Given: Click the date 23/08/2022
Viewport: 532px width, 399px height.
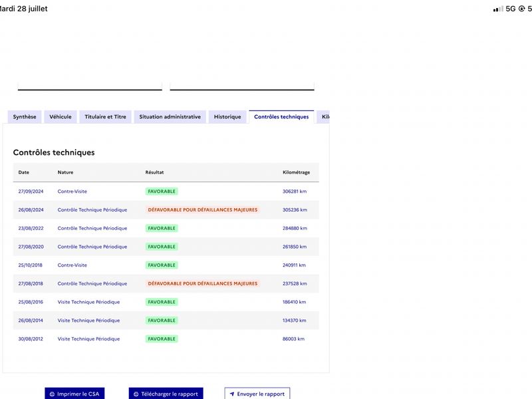Looking at the screenshot, I should click(x=31, y=228).
